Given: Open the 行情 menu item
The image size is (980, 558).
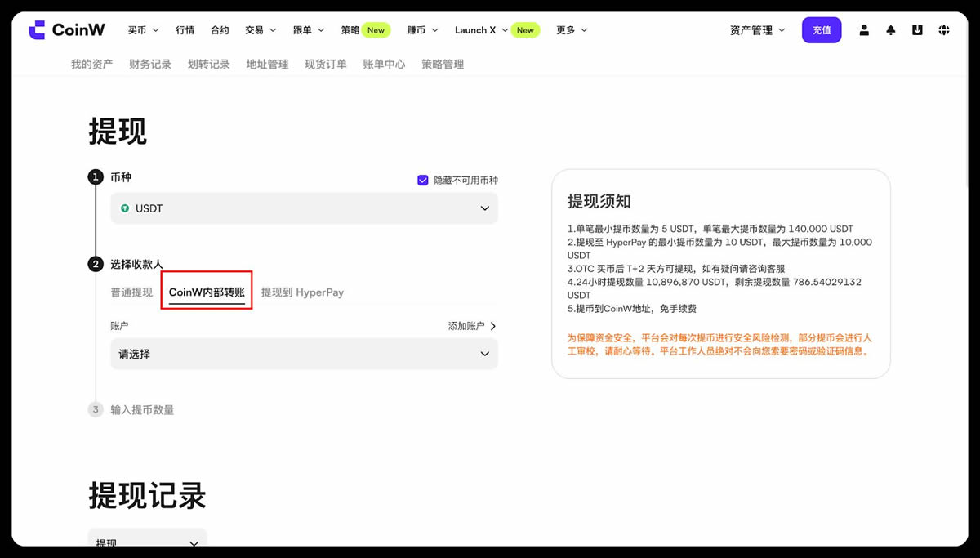Looking at the screenshot, I should [185, 29].
